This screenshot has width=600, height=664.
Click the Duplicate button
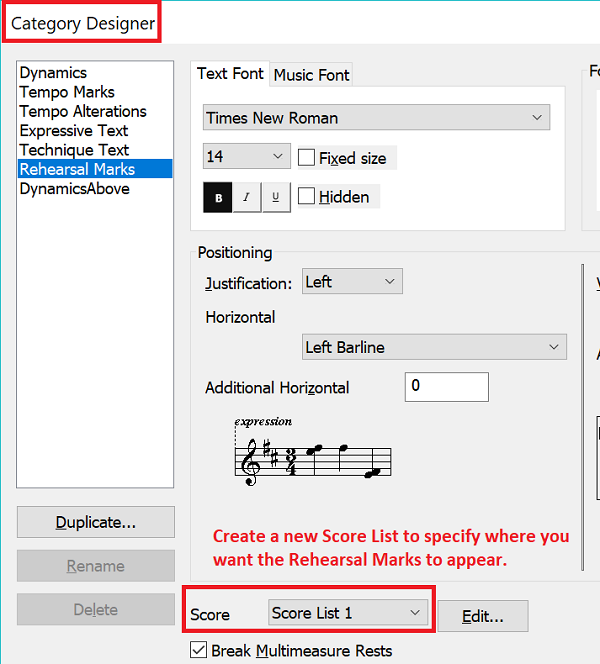coord(96,522)
